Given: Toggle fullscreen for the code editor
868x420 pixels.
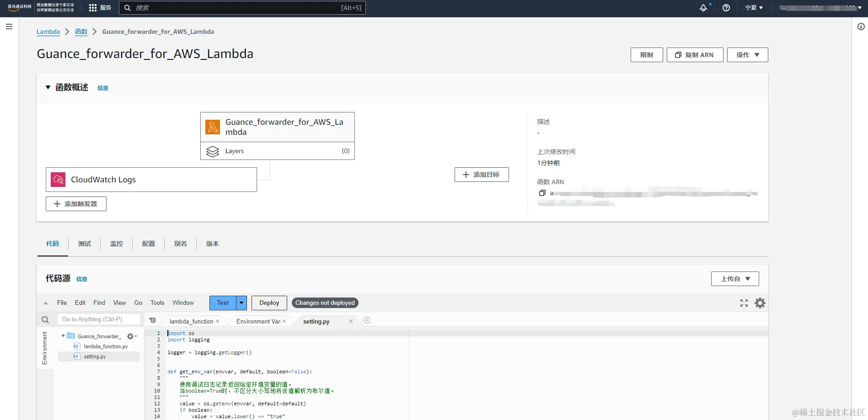Looking at the screenshot, I should point(744,303).
